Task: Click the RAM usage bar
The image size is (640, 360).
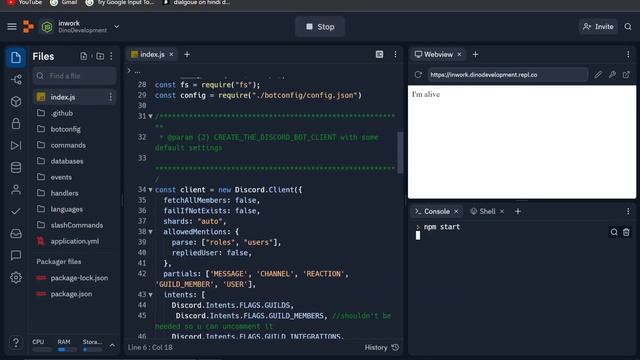Action: [x=67, y=350]
